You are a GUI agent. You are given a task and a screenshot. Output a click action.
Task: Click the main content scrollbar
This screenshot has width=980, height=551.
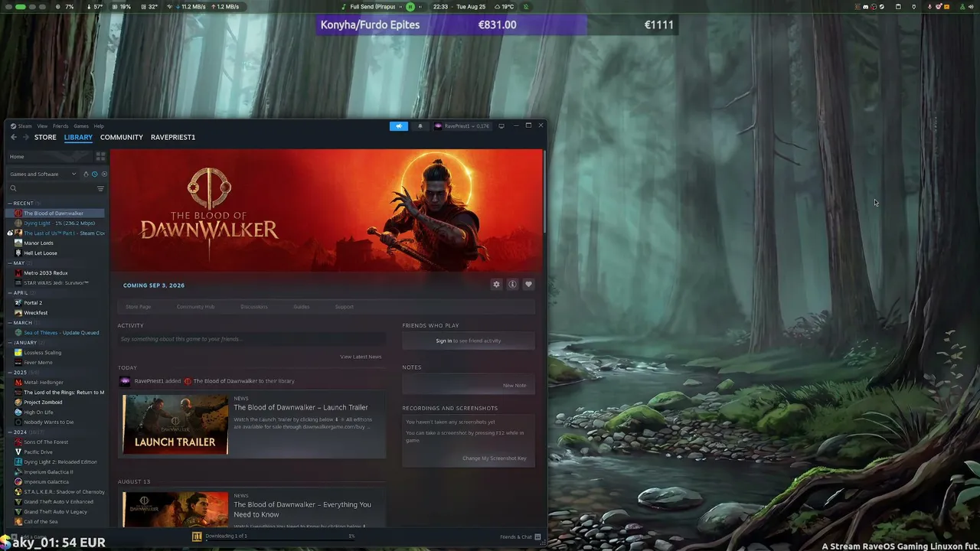tap(544, 191)
